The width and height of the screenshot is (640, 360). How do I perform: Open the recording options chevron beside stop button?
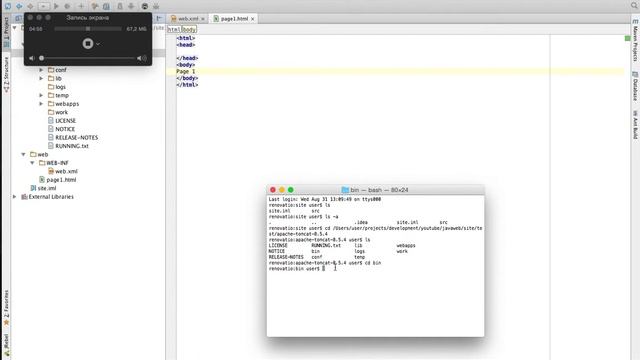[98, 44]
